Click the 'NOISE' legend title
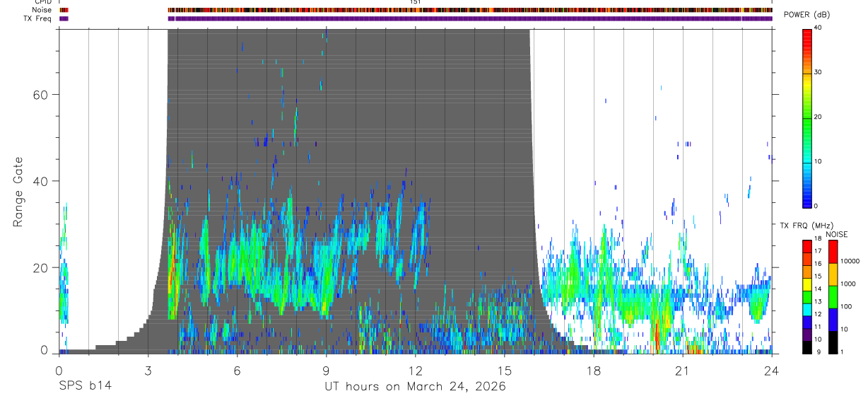 [837, 234]
